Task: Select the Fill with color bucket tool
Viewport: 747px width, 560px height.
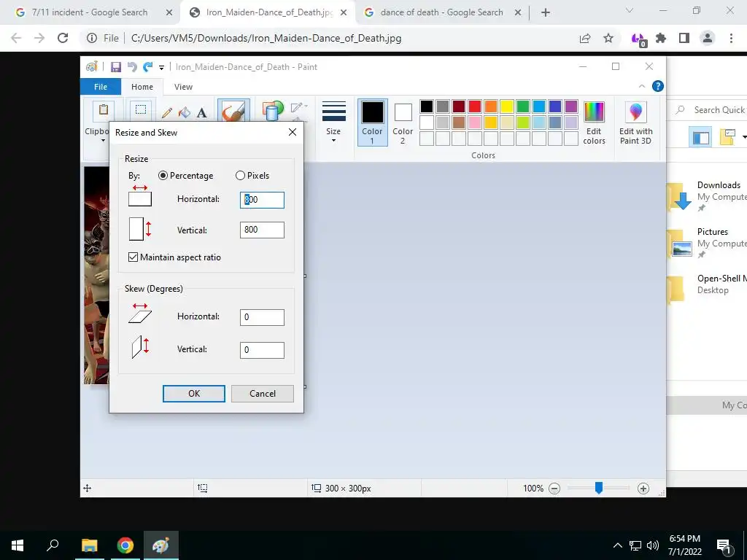Action: coord(185,113)
